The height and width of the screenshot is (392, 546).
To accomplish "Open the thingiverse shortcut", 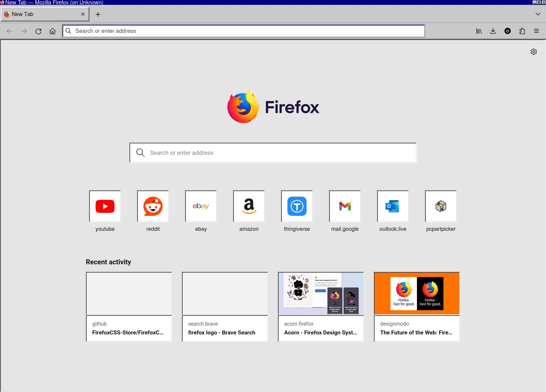I will tap(297, 206).
